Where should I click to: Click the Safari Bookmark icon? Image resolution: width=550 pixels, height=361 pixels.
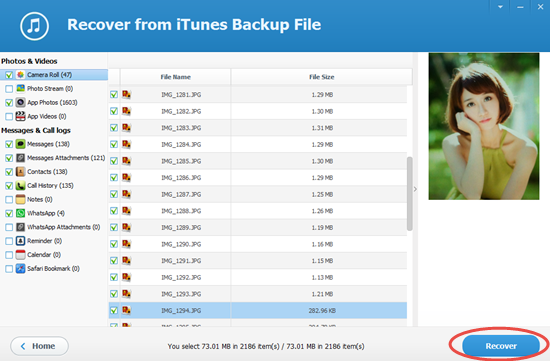click(x=21, y=269)
